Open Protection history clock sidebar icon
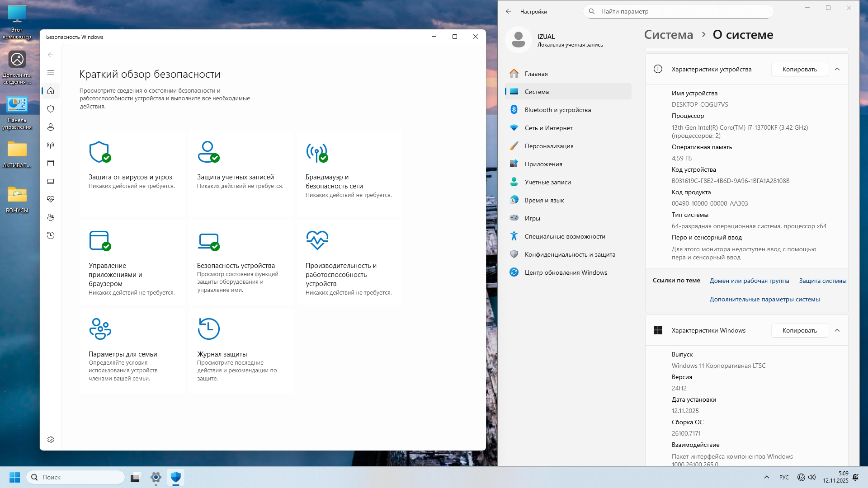 51,235
